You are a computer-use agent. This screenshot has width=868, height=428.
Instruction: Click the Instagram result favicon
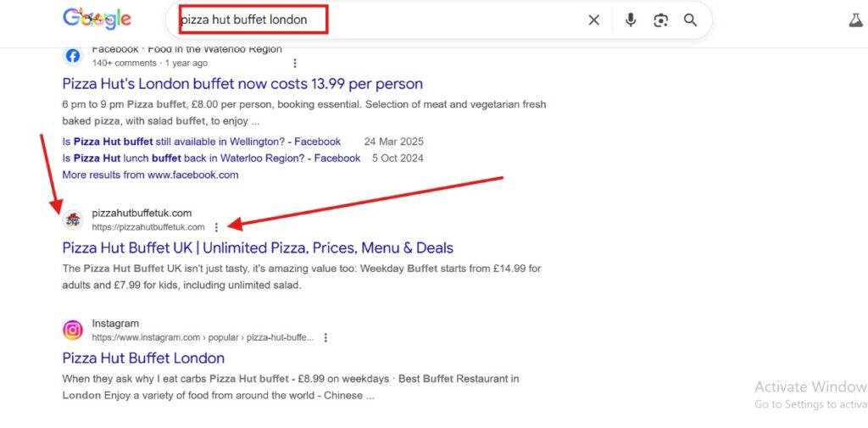coord(73,330)
